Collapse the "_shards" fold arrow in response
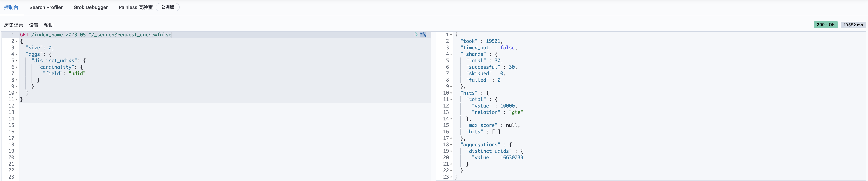The width and height of the screenshot is (868, 181). pos(451,54)
